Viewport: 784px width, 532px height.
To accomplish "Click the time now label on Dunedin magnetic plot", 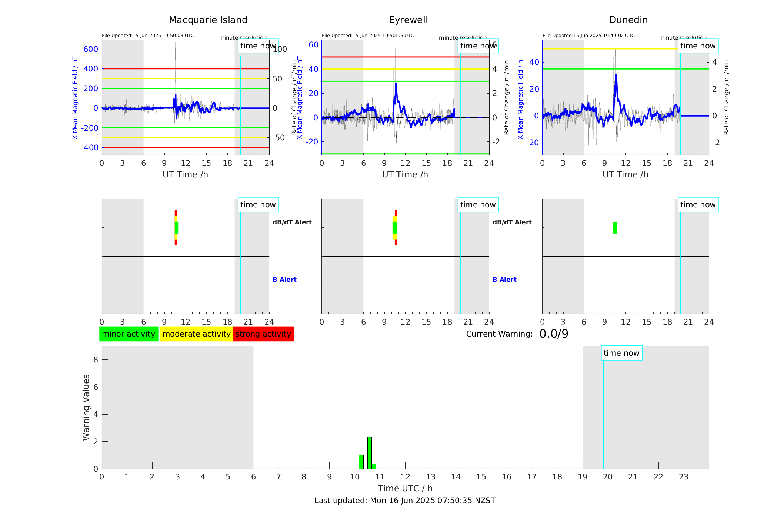I will 698,46.
